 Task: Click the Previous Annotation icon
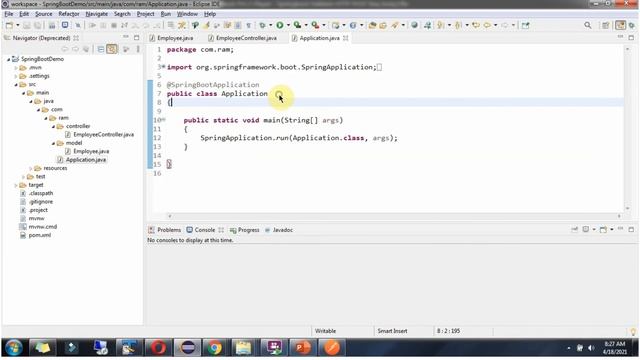coord(458,25)
